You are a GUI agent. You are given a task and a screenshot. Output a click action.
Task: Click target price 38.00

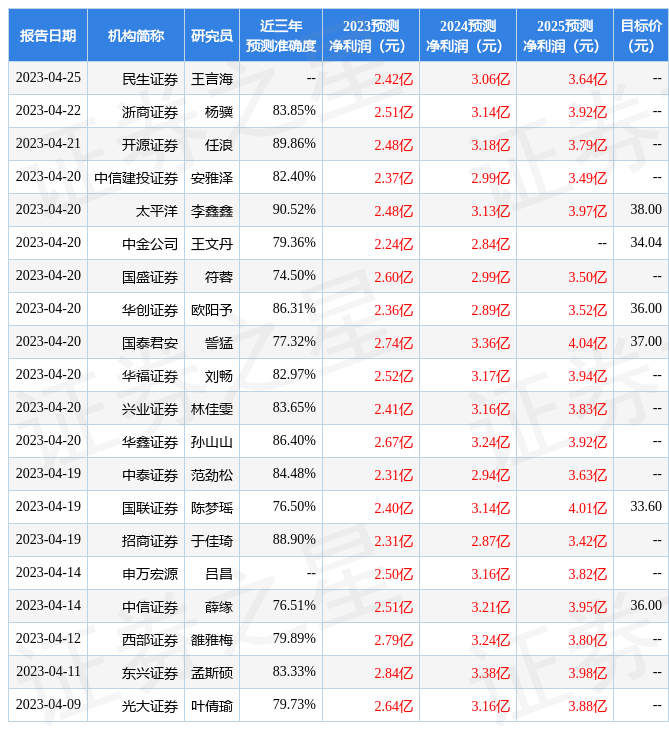(646, 210)
